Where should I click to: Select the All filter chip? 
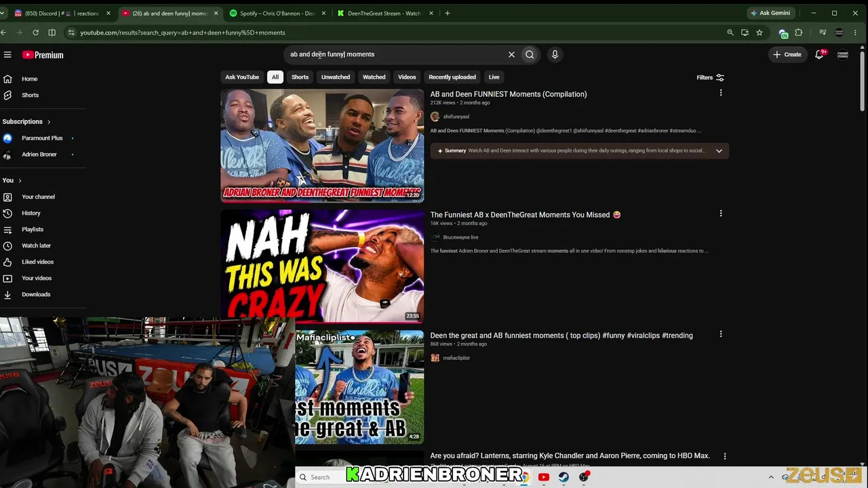coord(275,77)
